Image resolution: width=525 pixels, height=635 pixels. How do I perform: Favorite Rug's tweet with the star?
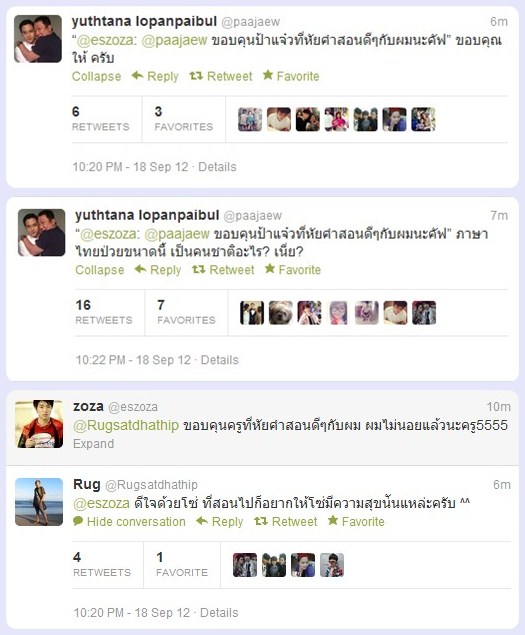(x=333, y=520)
